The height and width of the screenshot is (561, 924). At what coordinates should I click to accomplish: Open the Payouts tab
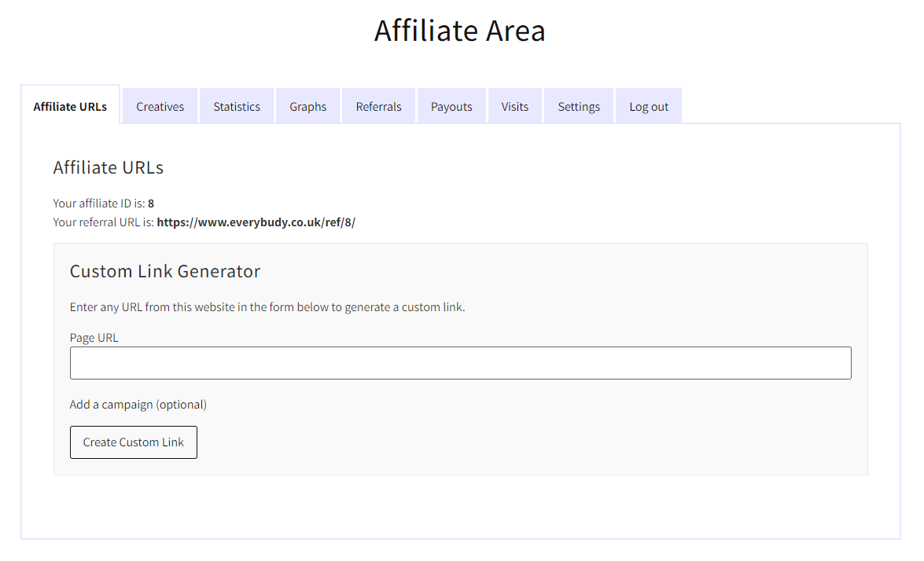coord(451,107)
